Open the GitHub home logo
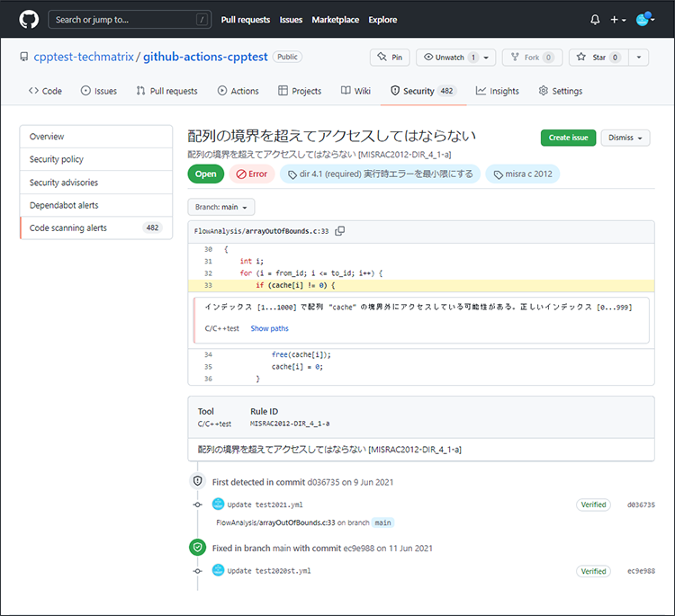This screenshot has height=616, width=675. tap(29, 20)
